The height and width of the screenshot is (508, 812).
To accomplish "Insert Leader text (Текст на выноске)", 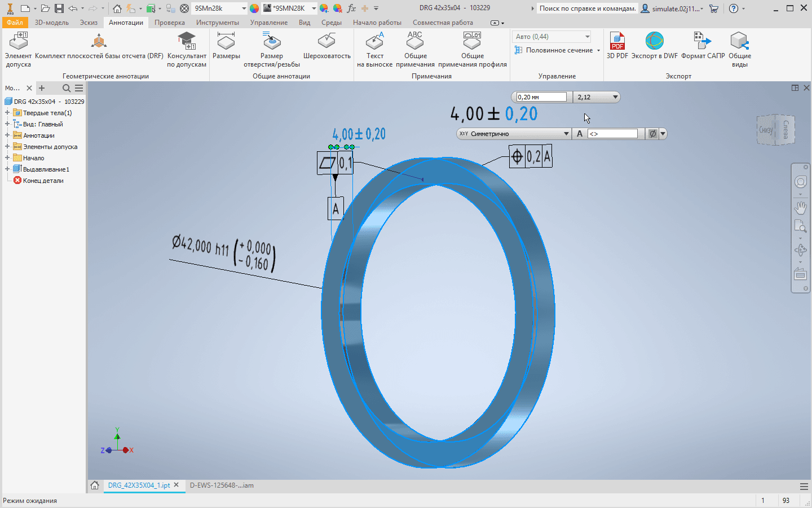I will pyautogui.click(x=374, y=50).
